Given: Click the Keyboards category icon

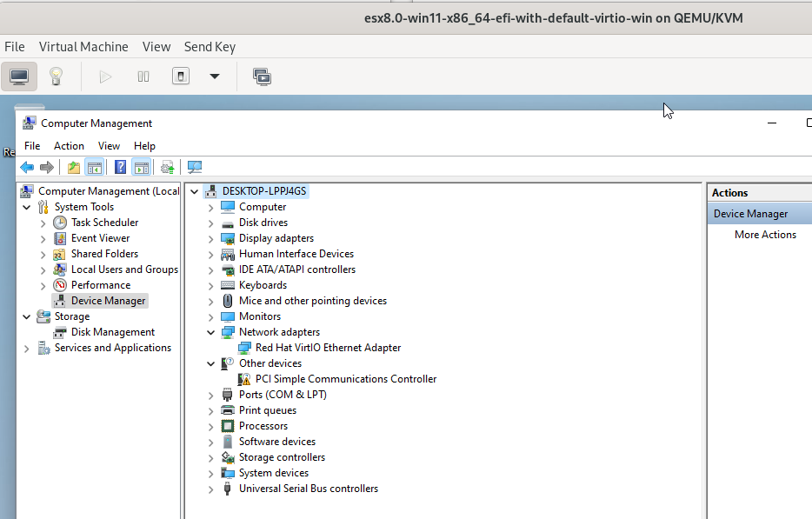Looking at the screenshot, I should coord(227,285).
